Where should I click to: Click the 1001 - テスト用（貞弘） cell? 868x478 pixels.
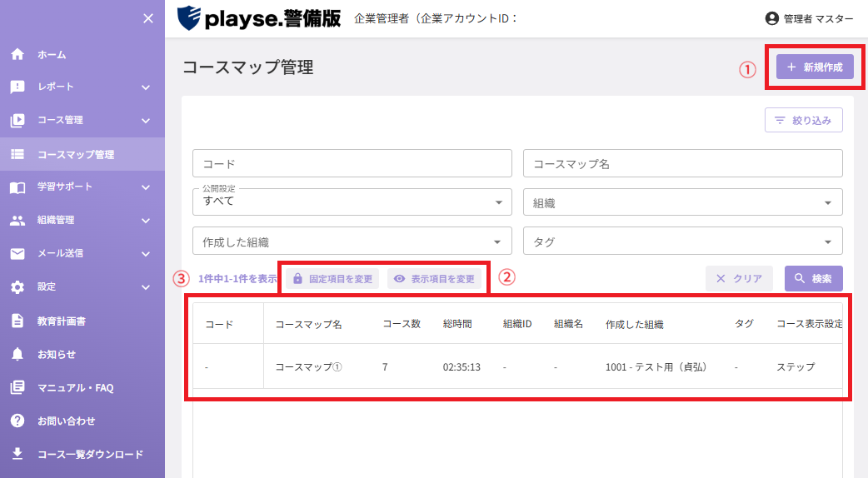[656, 366]
